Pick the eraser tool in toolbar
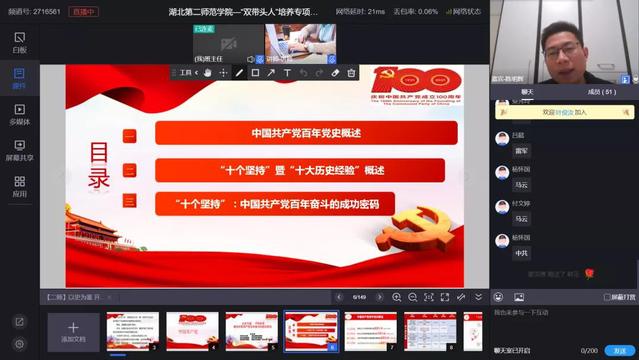 (x=335, y=73)
